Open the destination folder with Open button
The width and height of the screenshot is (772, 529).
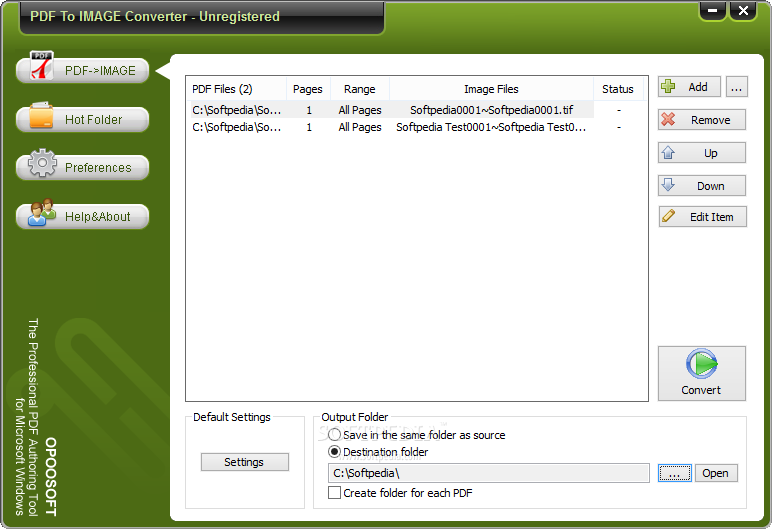click(716, 473)
